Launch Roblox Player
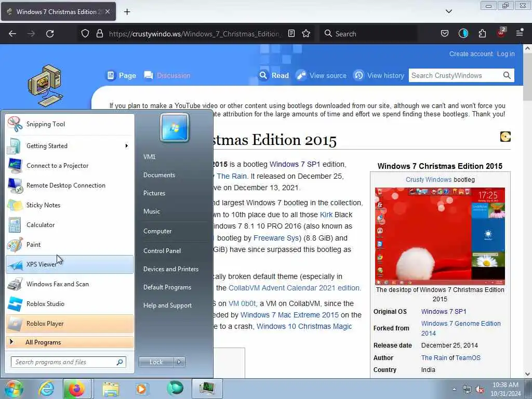 tap(70, 323)
